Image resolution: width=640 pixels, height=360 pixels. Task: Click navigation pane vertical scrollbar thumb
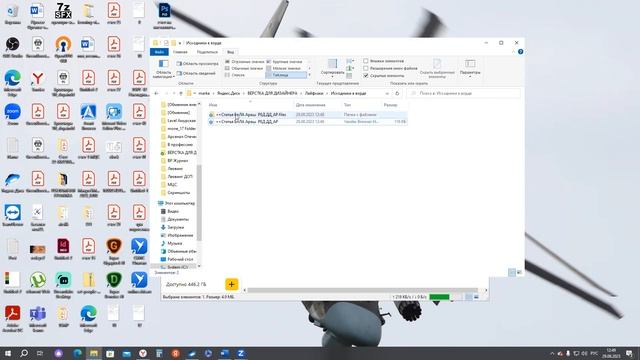[199, 202]
